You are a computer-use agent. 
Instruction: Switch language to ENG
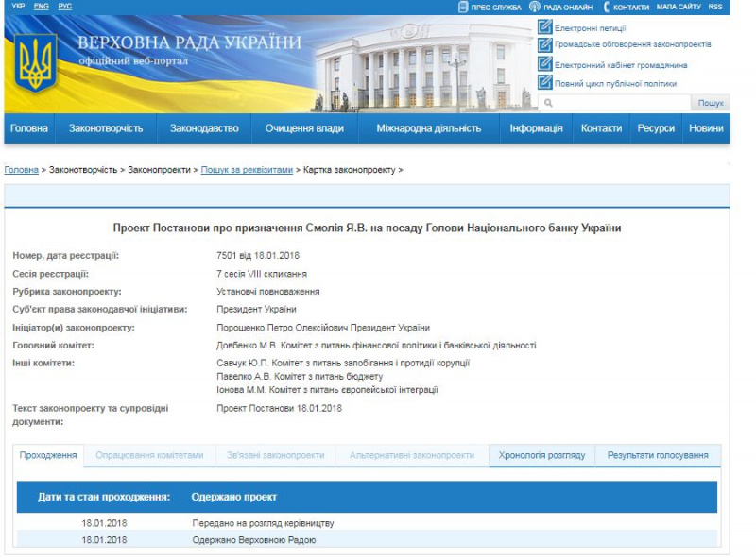pos(39,6)
